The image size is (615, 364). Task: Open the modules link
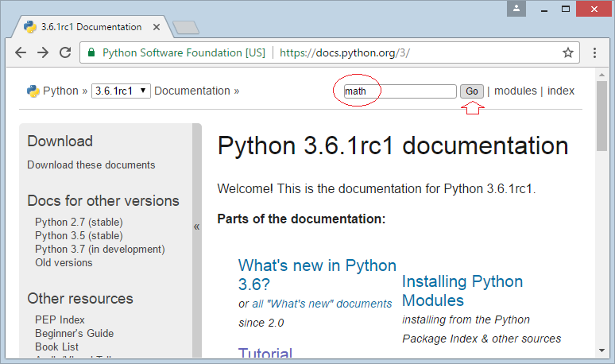[516, 91]
